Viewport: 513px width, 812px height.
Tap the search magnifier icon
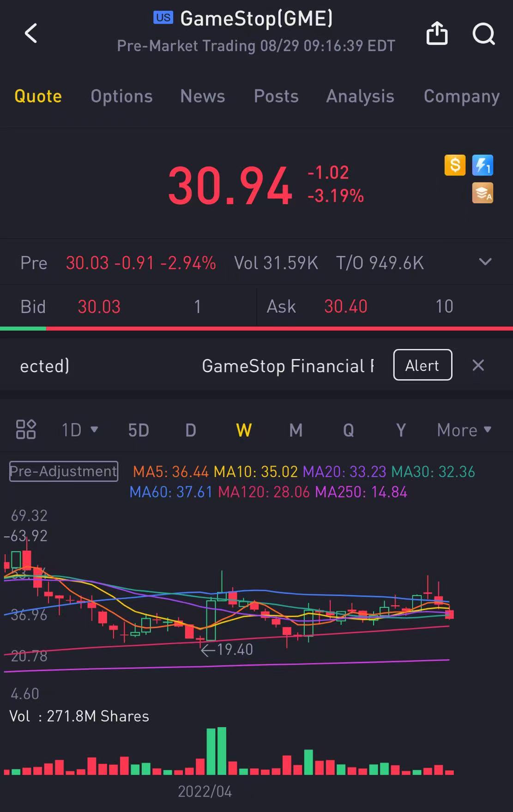(483, 34)
